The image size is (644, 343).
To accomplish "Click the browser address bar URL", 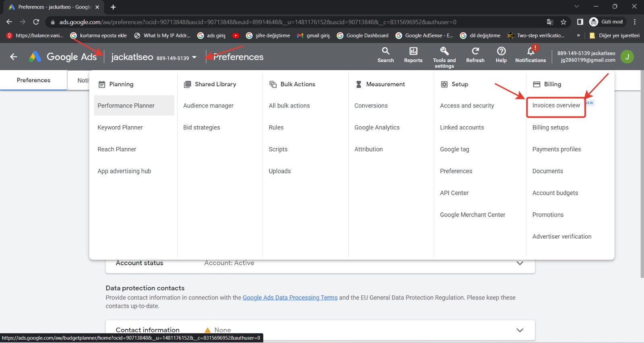I will point(258,22).
